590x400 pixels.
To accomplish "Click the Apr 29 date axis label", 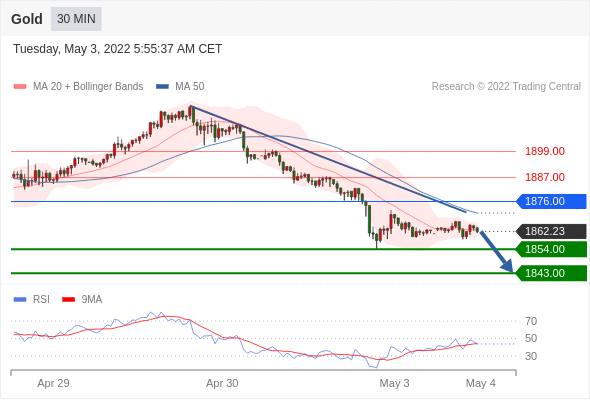I will pyautogui.click(x=53, y=383).
